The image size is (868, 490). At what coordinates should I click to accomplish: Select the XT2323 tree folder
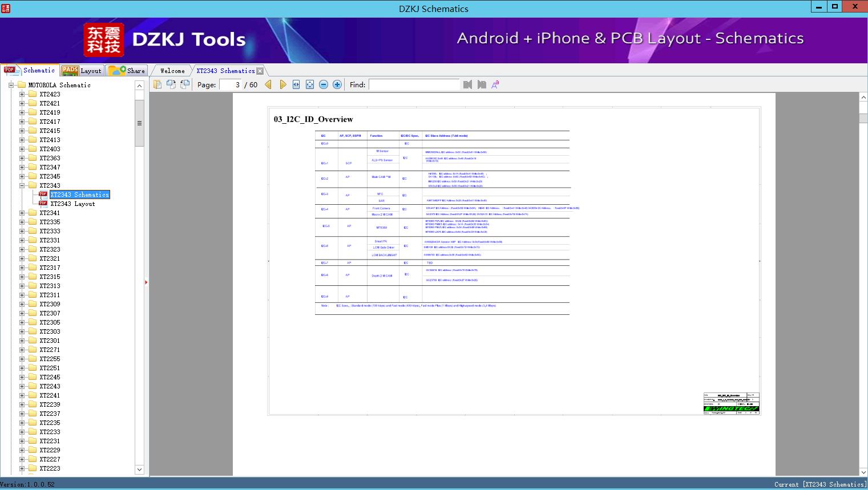[x=50, y=249]
